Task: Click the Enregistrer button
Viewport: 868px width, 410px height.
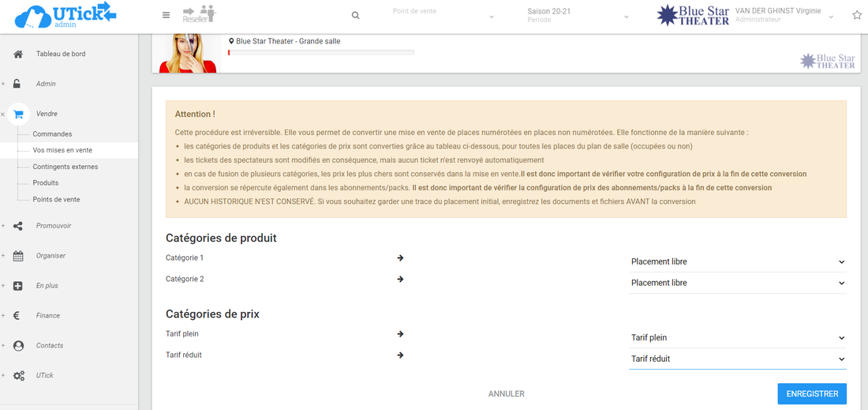Action: coord(812,393)
